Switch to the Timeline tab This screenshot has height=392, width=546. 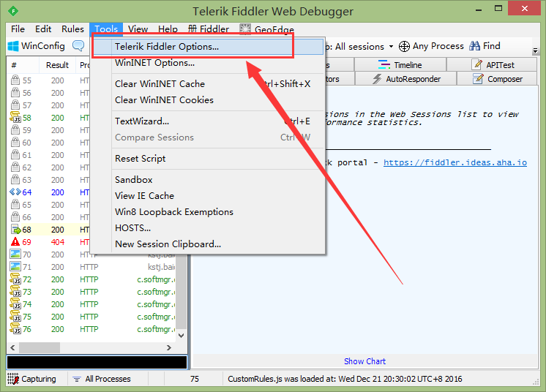point(400,64)
